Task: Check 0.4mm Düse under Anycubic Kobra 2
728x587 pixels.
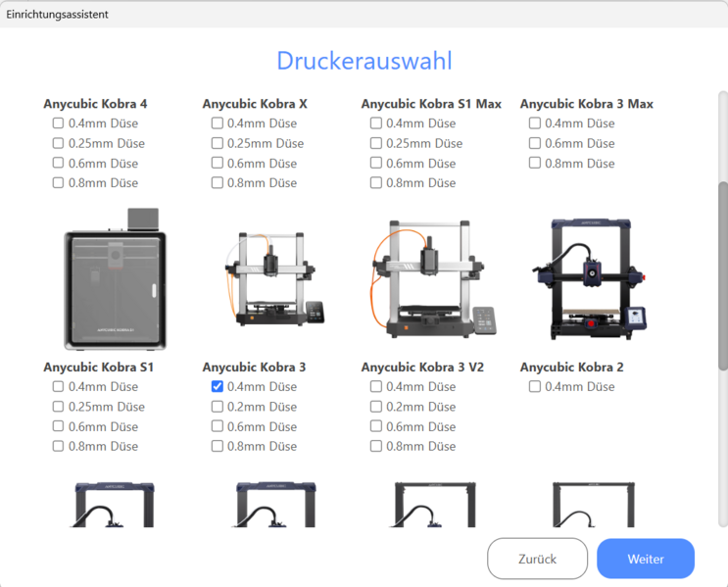Action: point(534,386)
